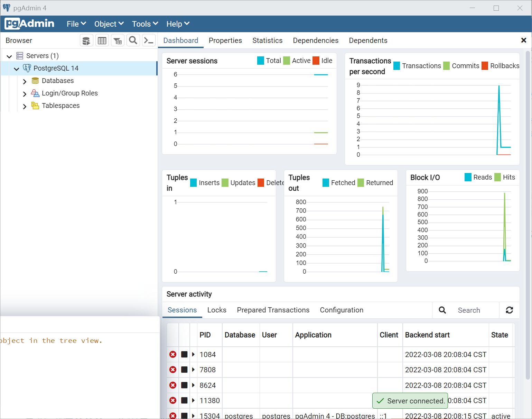Viewport: 532px width, 419px height.
Task: Click the pgAdmin logo
Action: click(29, 24)
